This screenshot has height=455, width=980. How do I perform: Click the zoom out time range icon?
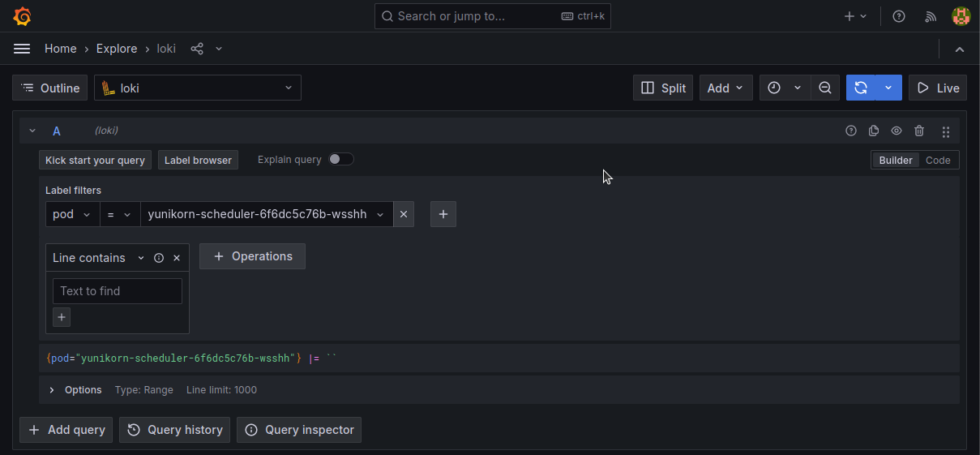click(824, 88)
